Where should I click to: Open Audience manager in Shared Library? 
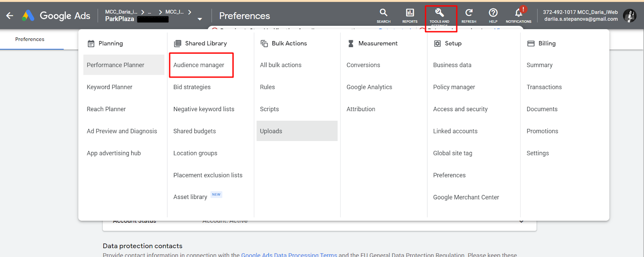tap(199, 65)
